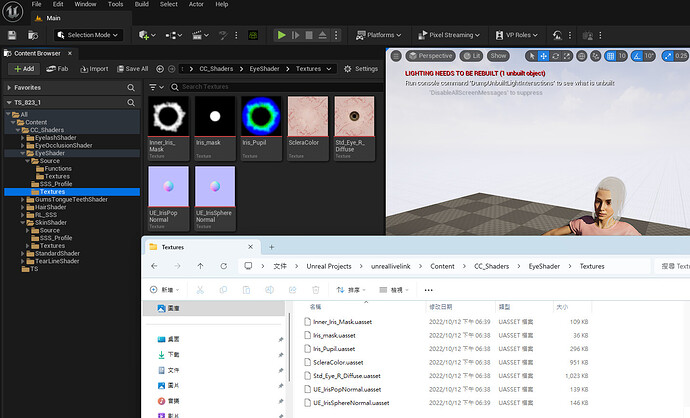The image size is (690, 418).
Task: Collapse the SkinShader folder
Action: point(22,223)
